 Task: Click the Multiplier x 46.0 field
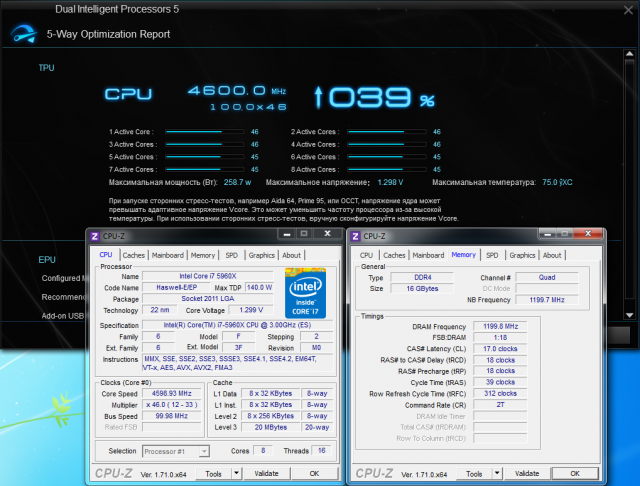point(171,405)
